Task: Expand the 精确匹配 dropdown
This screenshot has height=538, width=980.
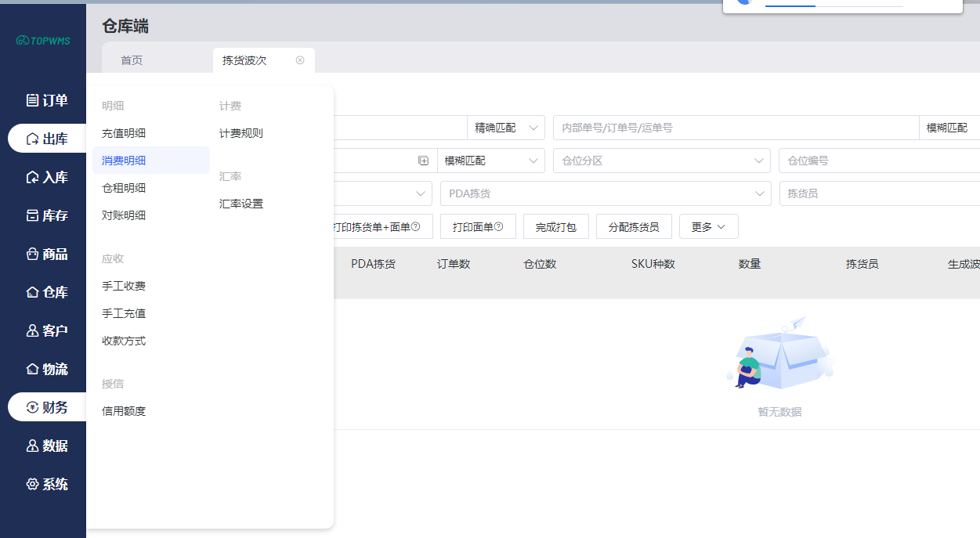Action: pyautogui.click(x=506, y=128)
